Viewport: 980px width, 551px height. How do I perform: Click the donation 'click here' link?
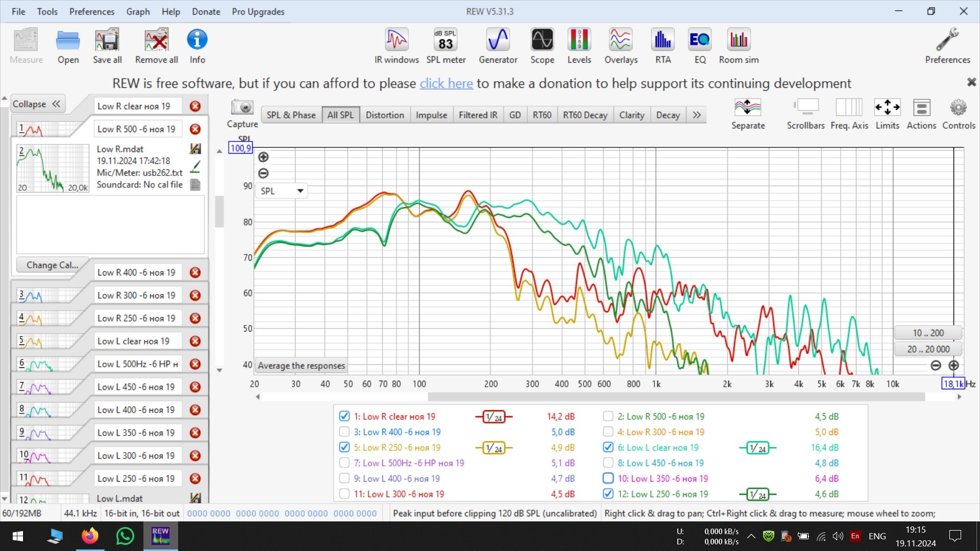446,83
